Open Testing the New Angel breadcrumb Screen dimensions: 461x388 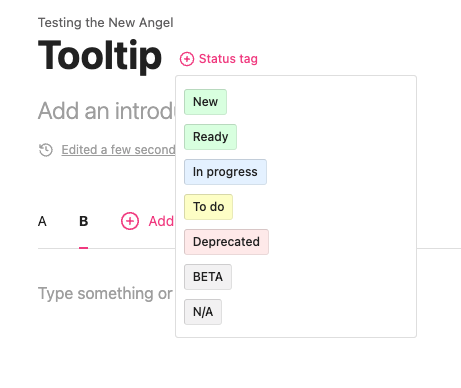[x=105, y=22]
